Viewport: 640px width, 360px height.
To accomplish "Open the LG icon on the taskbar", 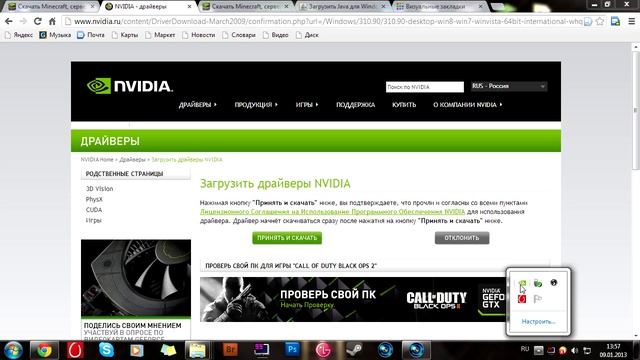I will [323, 350].
